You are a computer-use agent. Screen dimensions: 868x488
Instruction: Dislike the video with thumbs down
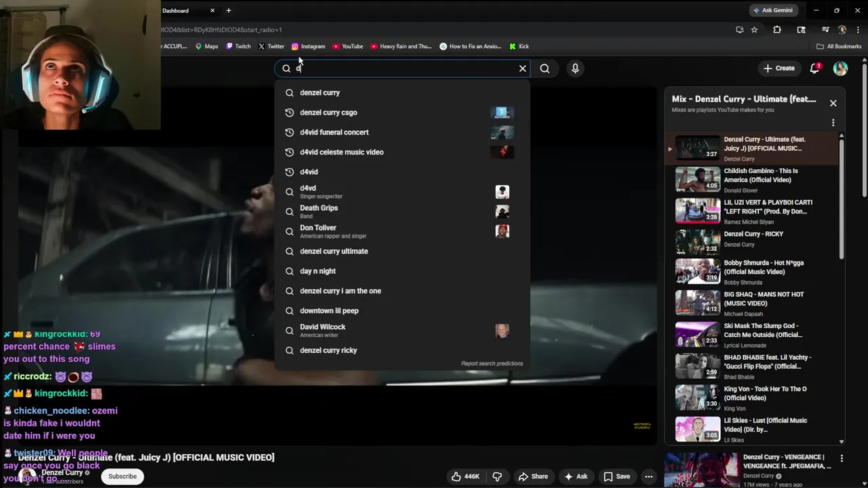[497, 476]
